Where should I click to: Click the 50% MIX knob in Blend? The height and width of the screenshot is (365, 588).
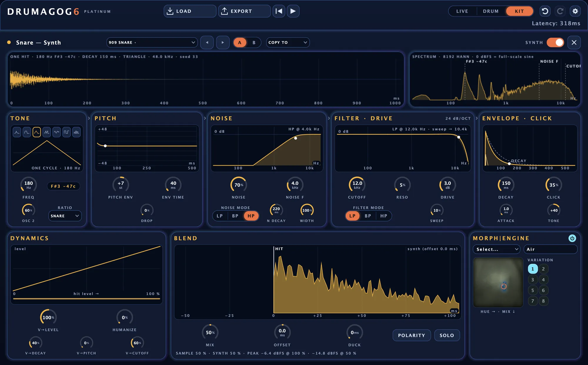pyautogui.click(x=210, y=332)
